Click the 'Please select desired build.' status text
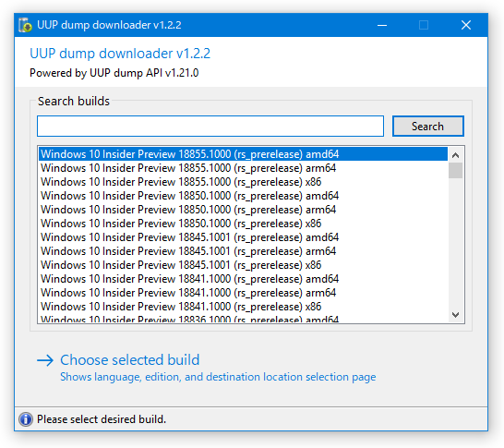This screenshot has height=448, width=504. tap(102, 419)
